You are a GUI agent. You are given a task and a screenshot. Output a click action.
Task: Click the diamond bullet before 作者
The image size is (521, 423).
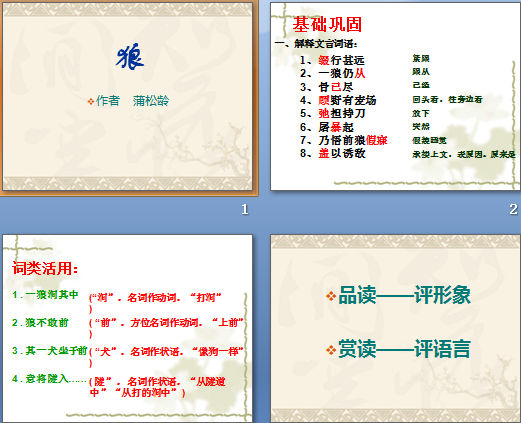pyautogui.click(x=91, y=101)
